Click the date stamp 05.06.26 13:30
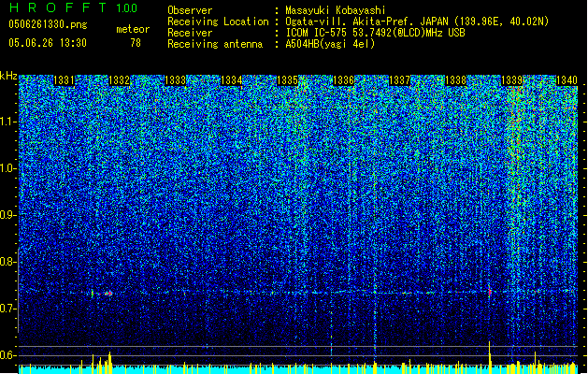This screenshot has width=588, height=374. click(x=48, y=43)
